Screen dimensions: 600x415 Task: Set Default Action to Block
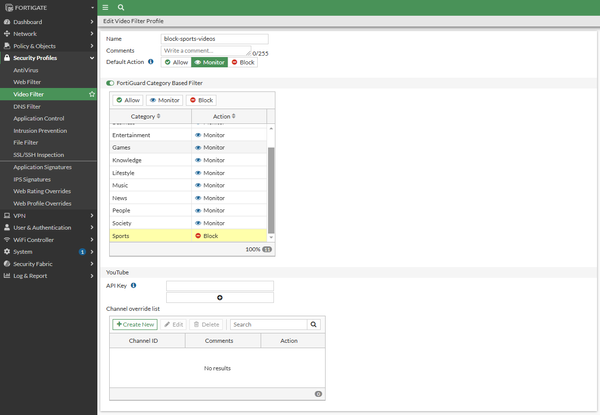click(x=243, y=62)
